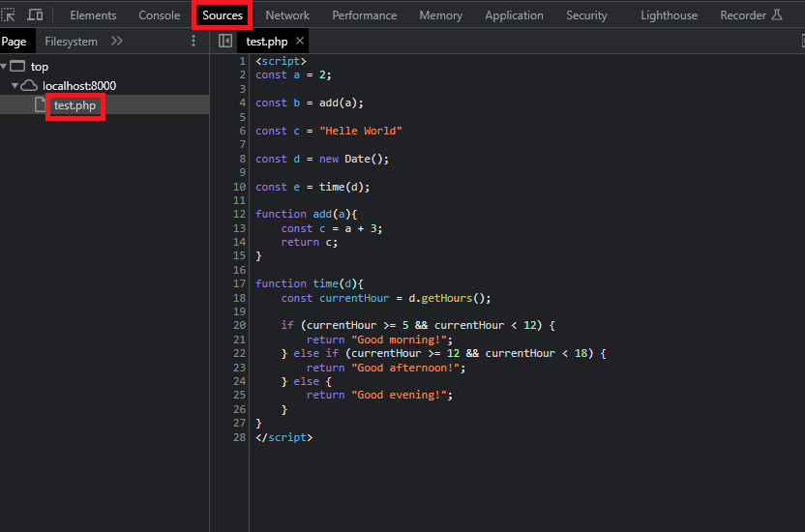
Task: Collapse the top tree node
Action: (x=5, y=67)
